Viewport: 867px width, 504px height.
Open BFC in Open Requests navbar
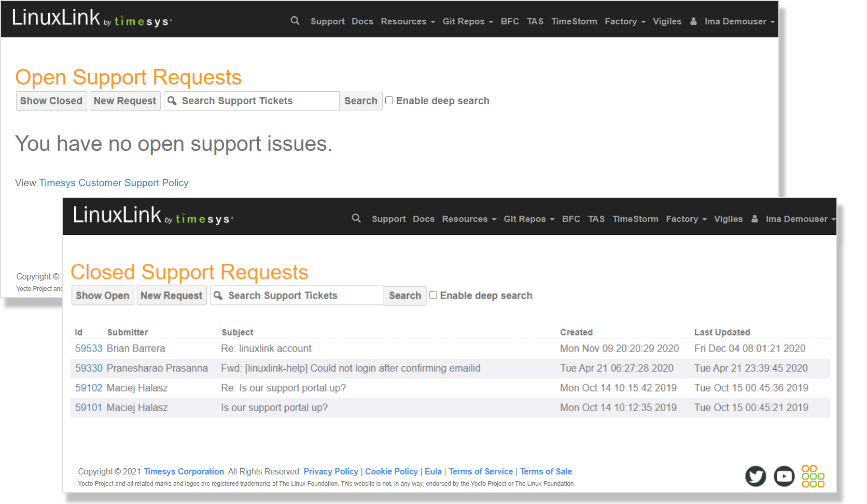pos(510,21)
